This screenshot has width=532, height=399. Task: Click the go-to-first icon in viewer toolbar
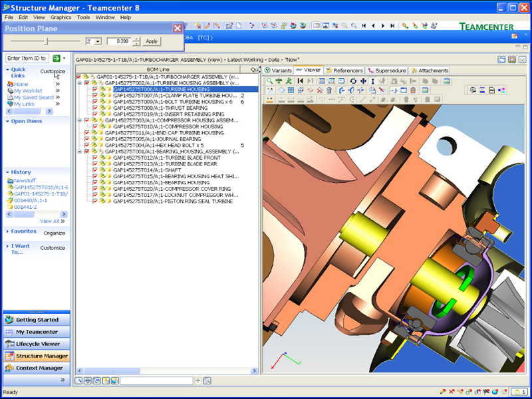300,81
